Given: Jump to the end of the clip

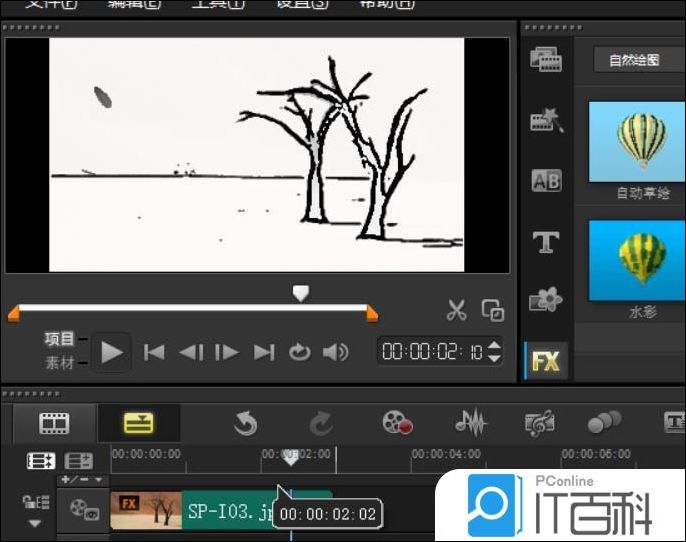Looking at the screenshot, I should [264, 352].
